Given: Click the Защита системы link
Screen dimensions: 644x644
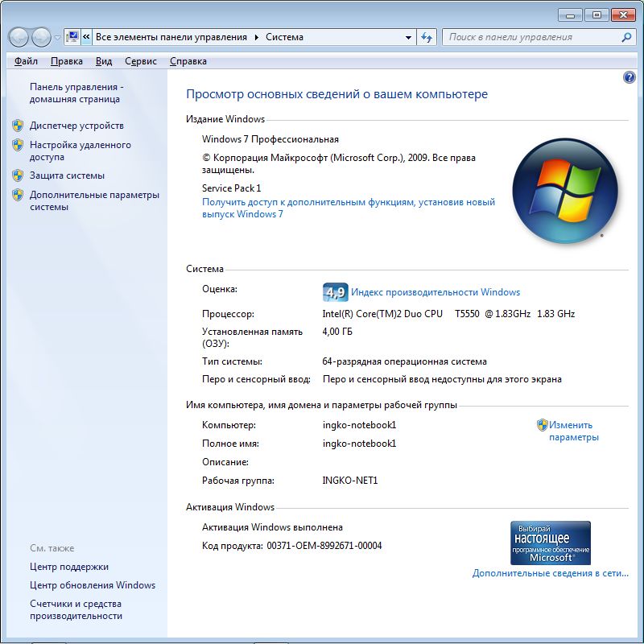Looking at the screenshot, I should 67,175.
